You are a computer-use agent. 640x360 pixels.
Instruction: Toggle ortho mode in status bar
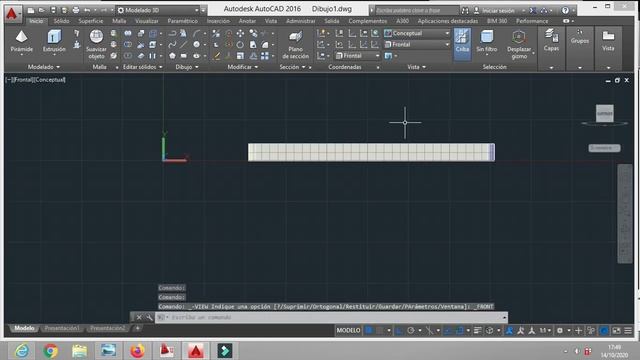click(400, 330)
